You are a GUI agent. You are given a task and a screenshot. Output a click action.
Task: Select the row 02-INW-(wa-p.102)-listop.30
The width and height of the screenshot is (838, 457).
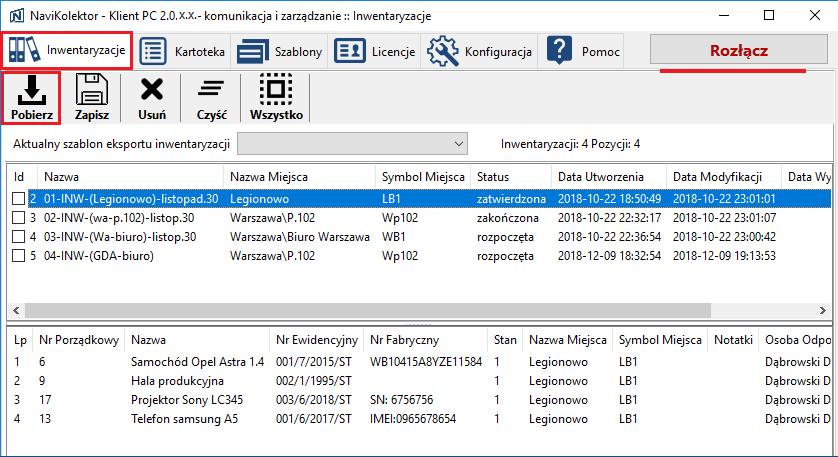click(x=418, y=218)
